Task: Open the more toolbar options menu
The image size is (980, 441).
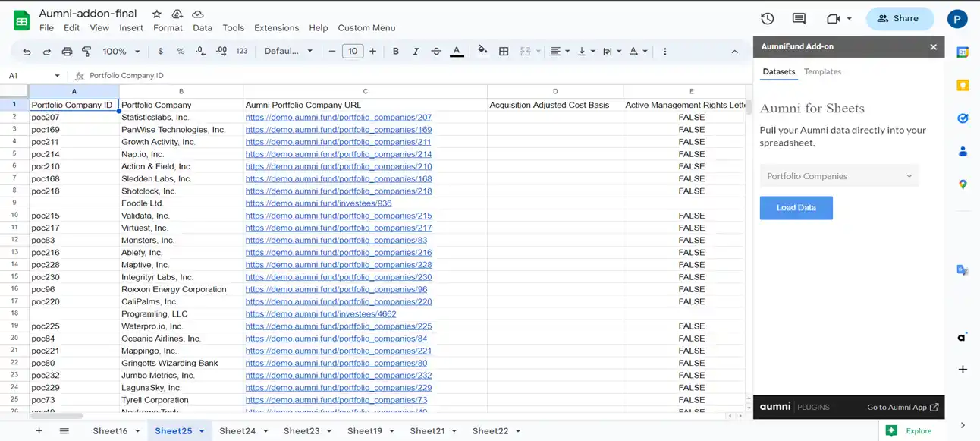Action: 665,52
